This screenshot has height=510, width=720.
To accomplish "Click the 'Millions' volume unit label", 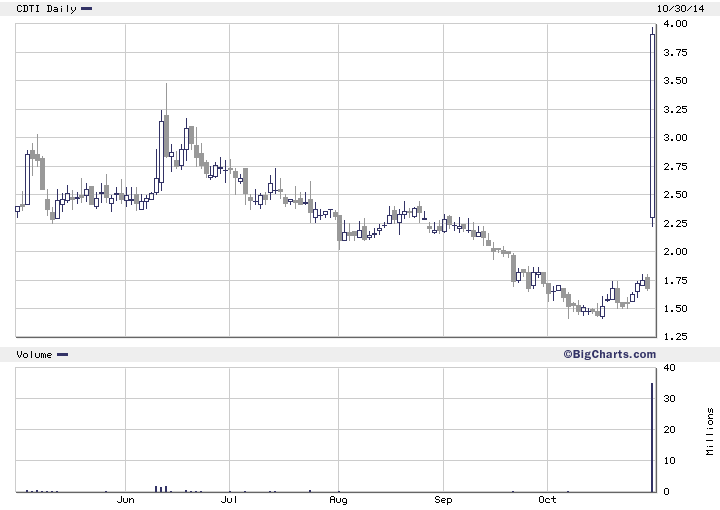I will (x=710, y=432).
